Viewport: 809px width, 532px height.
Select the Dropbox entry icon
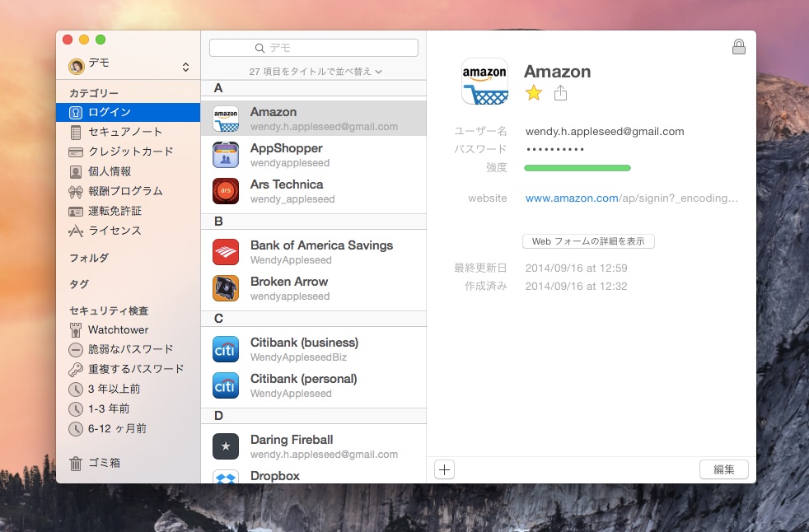click(x=226, y=477)
